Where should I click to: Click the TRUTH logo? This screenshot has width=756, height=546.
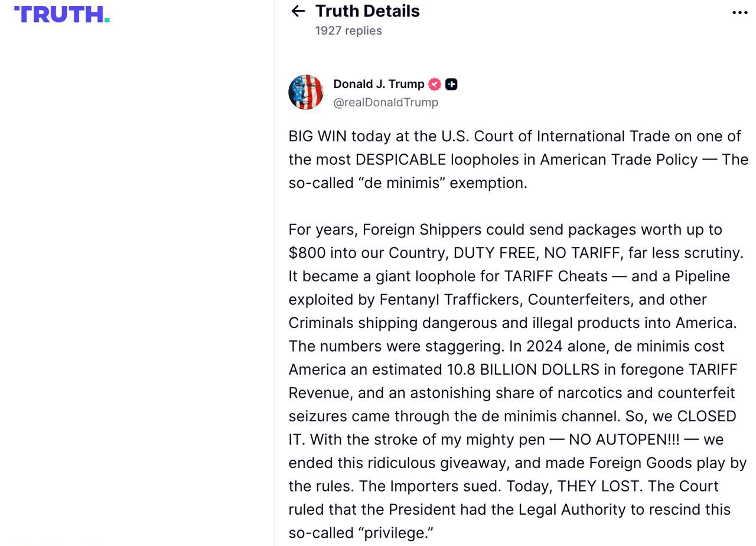pyautogui.click(x=62, y=14)
